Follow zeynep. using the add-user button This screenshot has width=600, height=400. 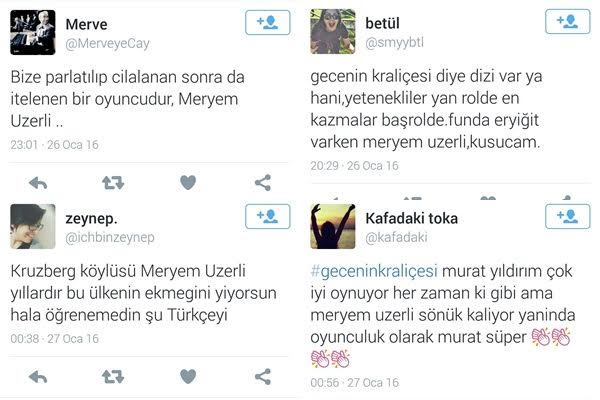pyautogui.click(x=267, y=217)
